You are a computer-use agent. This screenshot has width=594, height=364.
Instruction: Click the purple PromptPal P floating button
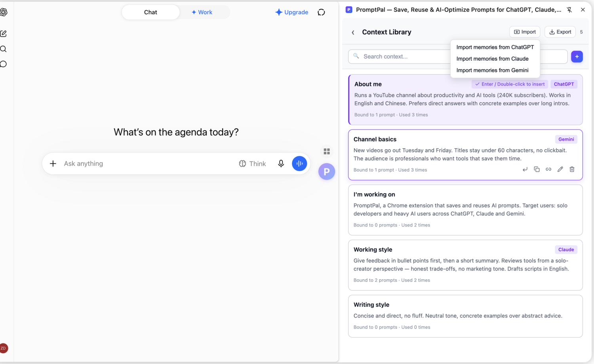327,172
